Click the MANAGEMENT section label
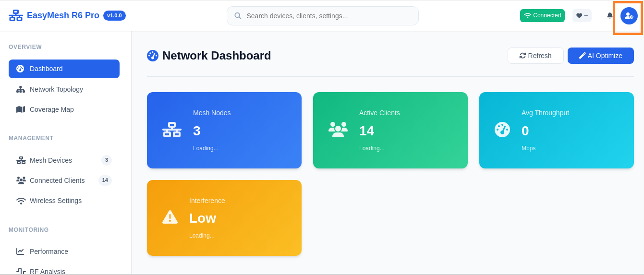Screen dimensions: 644x275 [31, 138]
